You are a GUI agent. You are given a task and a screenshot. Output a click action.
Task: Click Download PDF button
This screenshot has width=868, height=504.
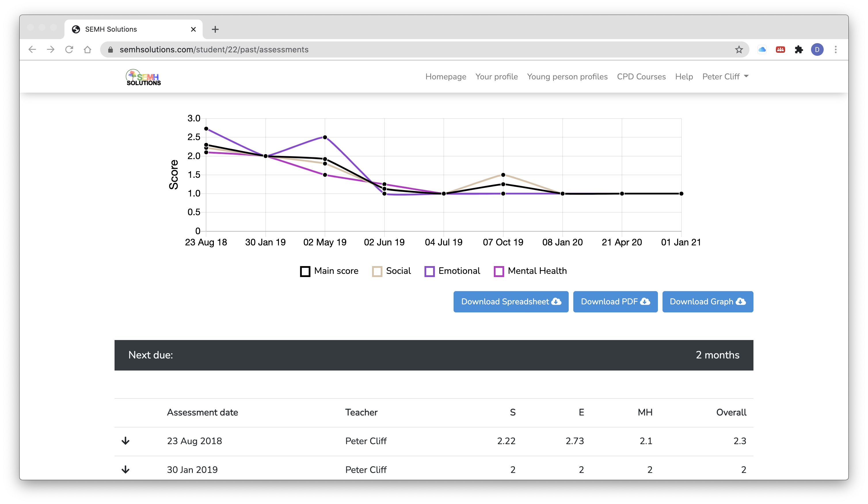pyautogui.click(x=615, y=301)
